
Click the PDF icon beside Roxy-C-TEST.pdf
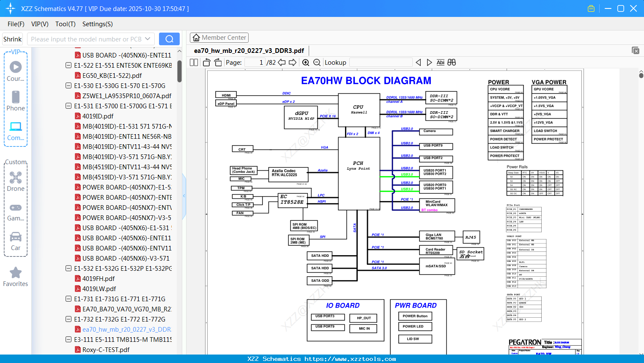[78, 349]
